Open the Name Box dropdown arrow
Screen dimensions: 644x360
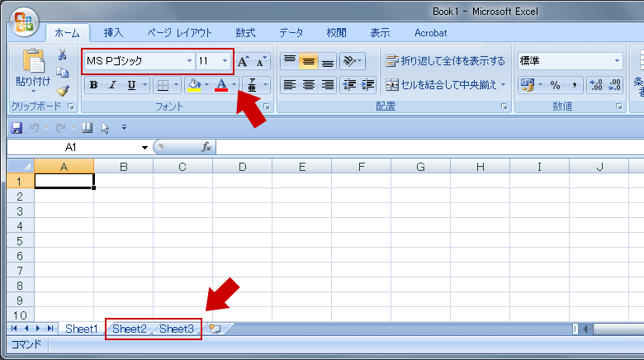[144, 148]
